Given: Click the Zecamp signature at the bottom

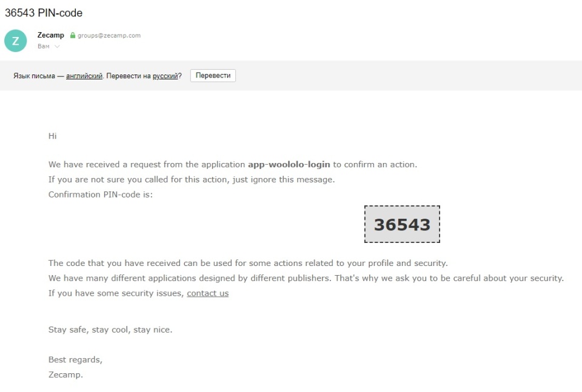Looking at the screenshot, I should pyautogui.click(x=65, y=374).
